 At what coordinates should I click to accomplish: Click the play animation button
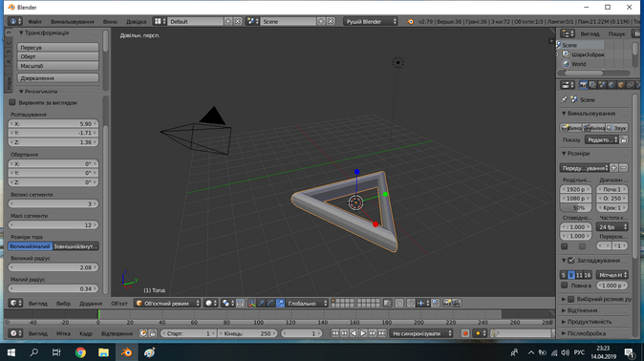[x=363, y=333]
